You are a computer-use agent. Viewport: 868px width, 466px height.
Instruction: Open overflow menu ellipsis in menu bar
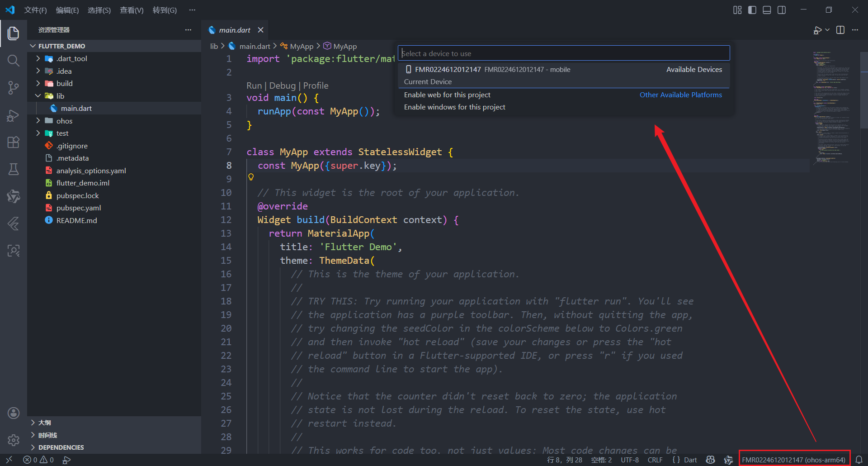tap(192, 10)
